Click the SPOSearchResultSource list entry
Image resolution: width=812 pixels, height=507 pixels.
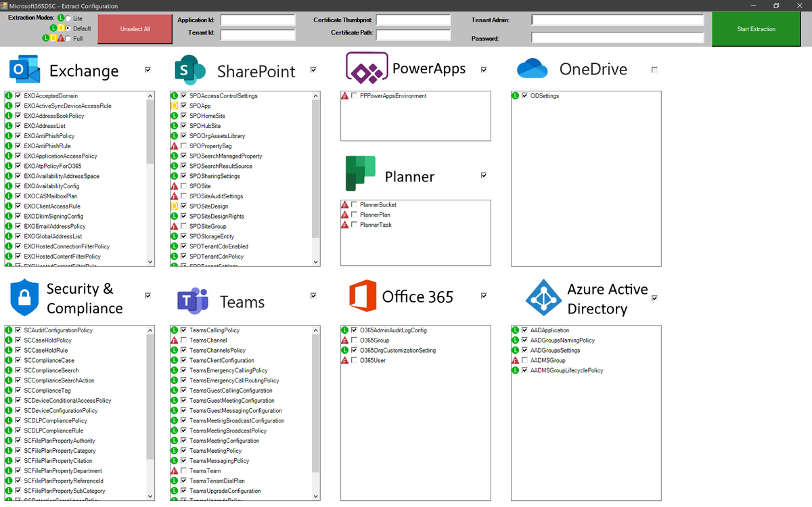click(x=221, y=167)
